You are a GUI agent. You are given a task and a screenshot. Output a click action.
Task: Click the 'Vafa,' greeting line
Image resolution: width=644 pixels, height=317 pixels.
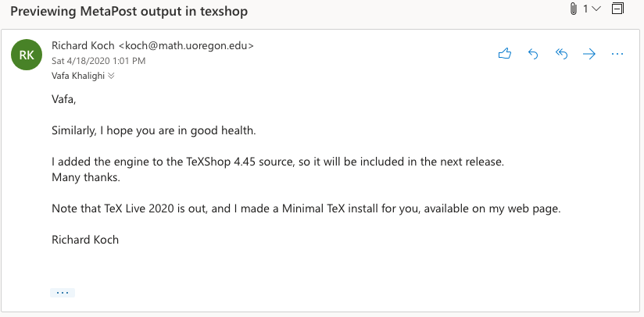point(63,100)
